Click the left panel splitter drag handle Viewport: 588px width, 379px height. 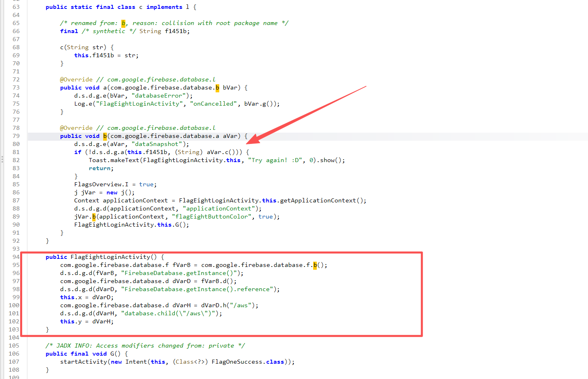click(2, 159)
